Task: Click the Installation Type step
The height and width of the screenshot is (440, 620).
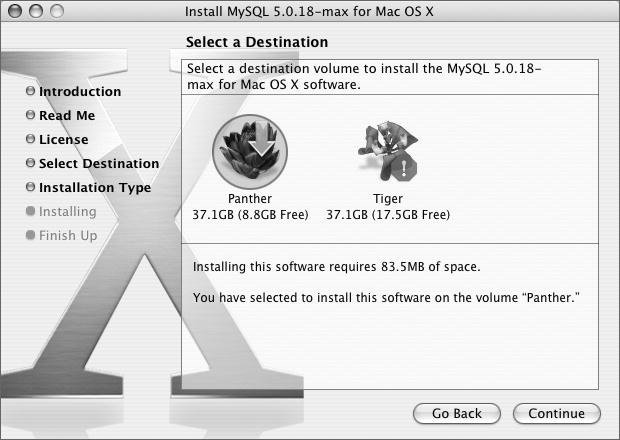Action: (x=95, y=187)
